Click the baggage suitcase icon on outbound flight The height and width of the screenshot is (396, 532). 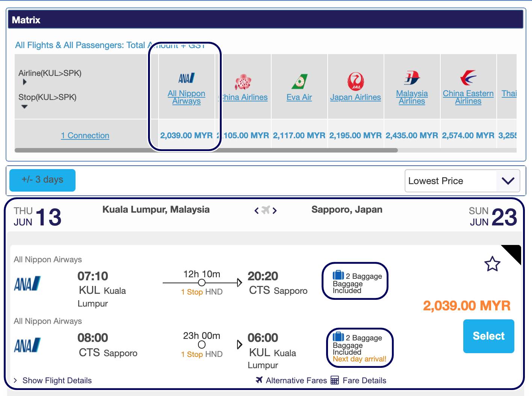click(338, 275)
